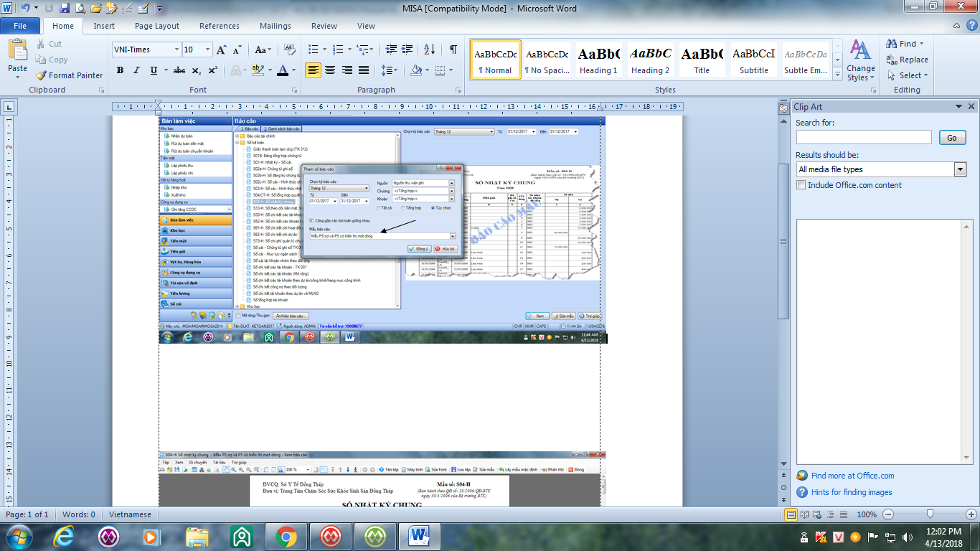This screenshot has height=551, width=980.
Task: Apply the Title style
Action: [x=702, y=59]
